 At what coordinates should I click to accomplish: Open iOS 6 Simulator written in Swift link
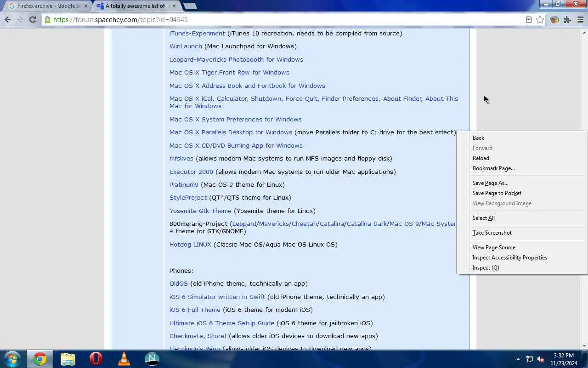(217, 297)
